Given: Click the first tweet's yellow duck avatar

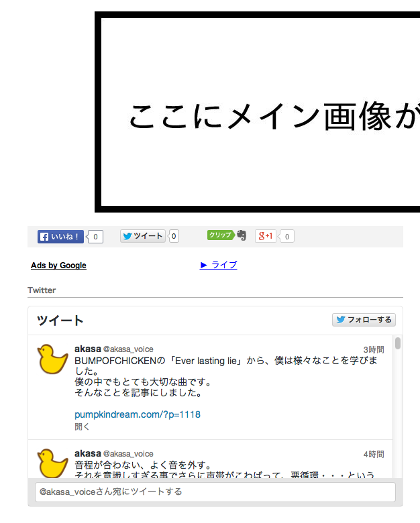Looking at the screenshot, I should click(x=52, y=359).
